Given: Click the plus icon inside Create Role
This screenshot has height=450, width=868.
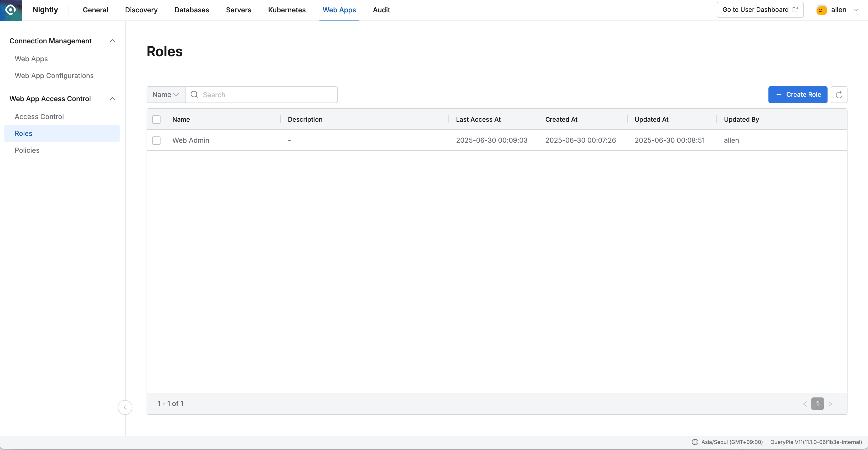Looking at the screenshot, I should (779, 95).
